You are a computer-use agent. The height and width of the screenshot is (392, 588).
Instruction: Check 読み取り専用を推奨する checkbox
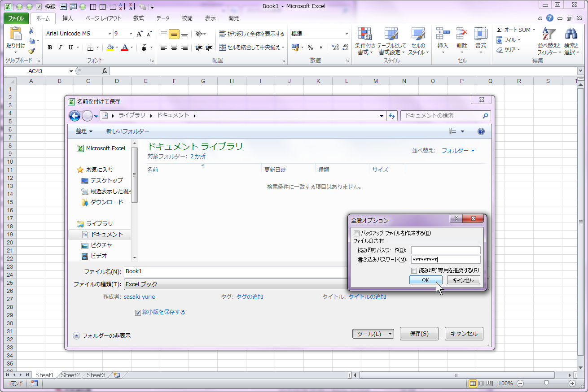coord(414,270)
